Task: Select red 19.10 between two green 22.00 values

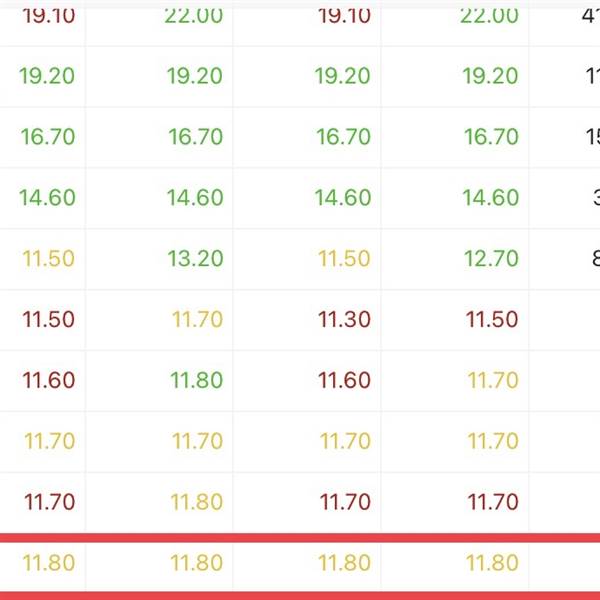Action: (x=344, y=16)
